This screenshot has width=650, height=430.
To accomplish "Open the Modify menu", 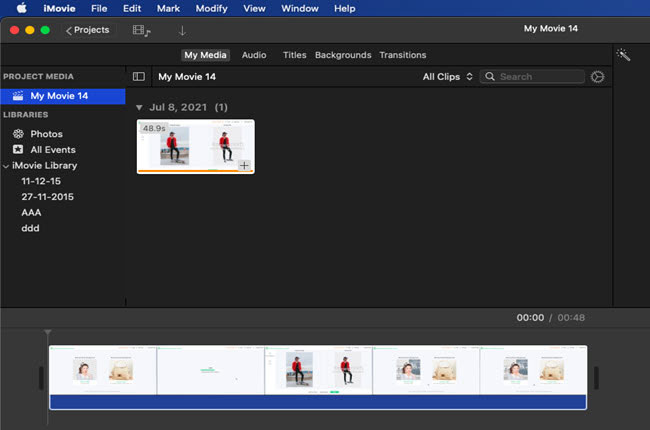I will pyautogui.click(x=211, y=8).
